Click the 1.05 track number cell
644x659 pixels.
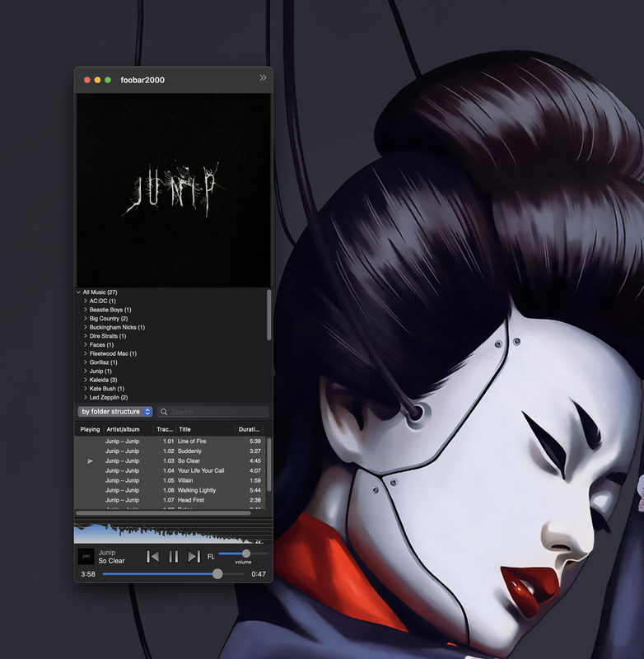[x=169, y=480]
